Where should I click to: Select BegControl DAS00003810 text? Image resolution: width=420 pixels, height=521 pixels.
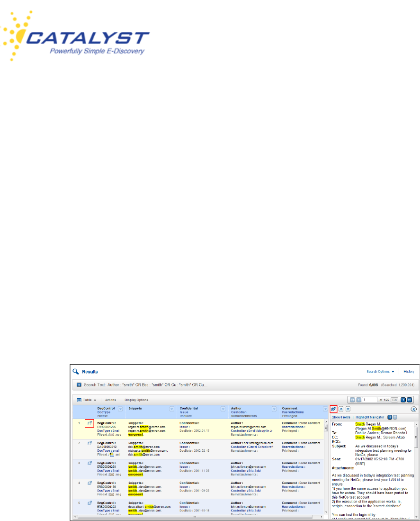(x=107, y=447)
